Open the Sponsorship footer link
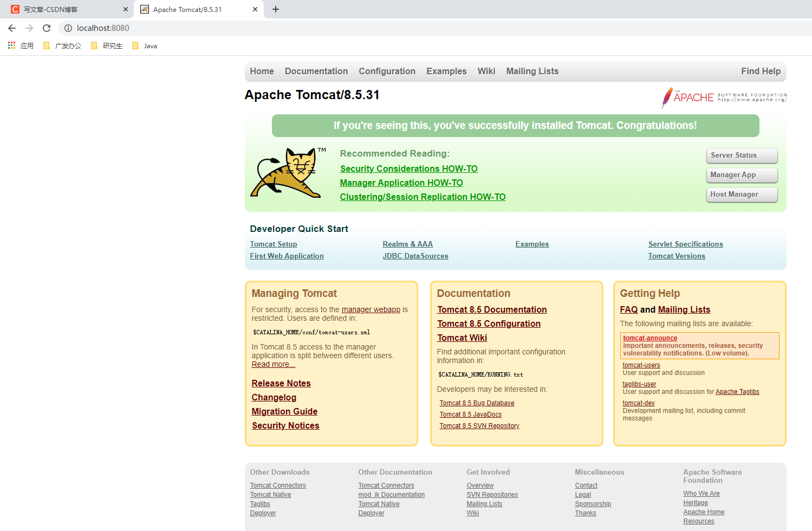The width and height of the screenshot is (812, 531). pyautogui.click(x=593, y=504)
